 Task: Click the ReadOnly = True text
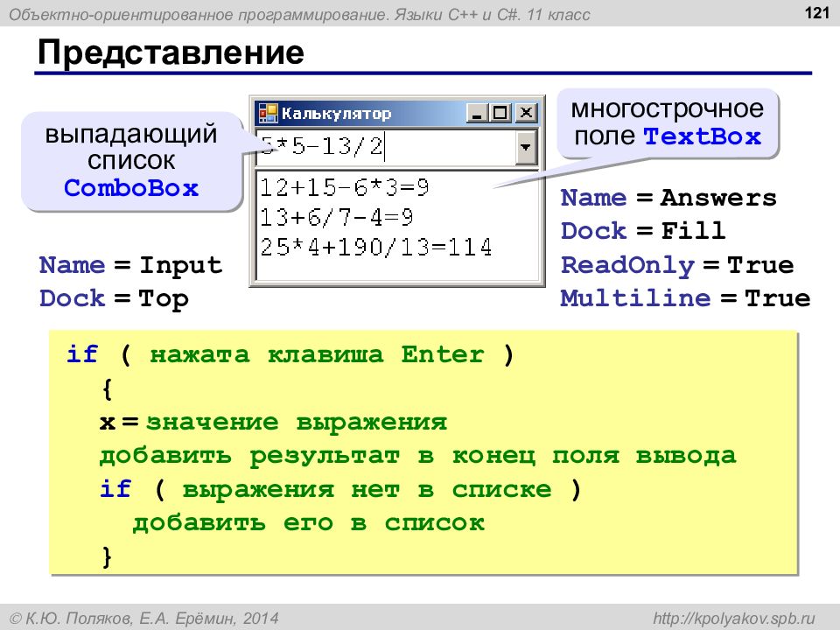tap(677, 266)
